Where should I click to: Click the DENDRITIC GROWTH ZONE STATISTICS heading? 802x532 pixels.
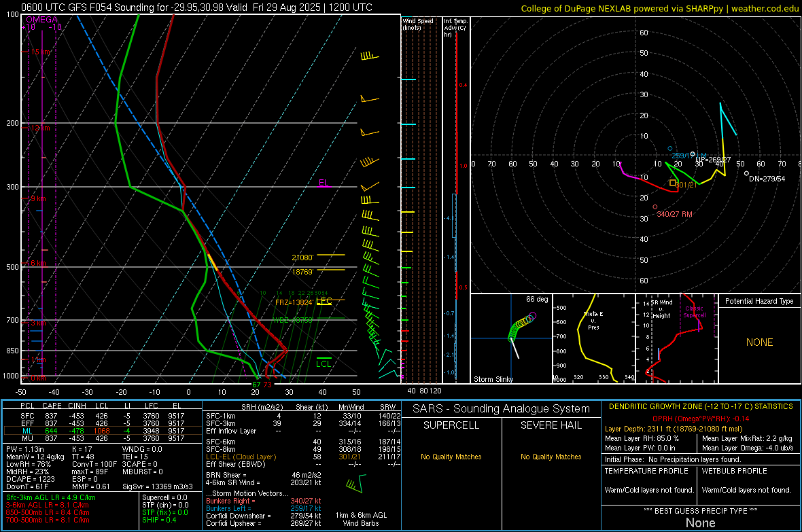pos(701,407)
